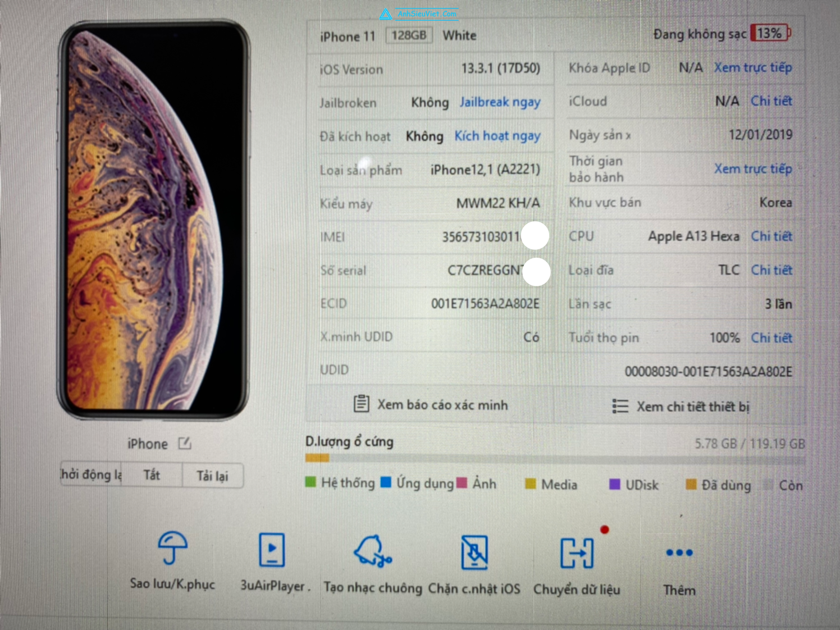Click the Tắt power off button
840x630 pixels.
click(152, 475)
